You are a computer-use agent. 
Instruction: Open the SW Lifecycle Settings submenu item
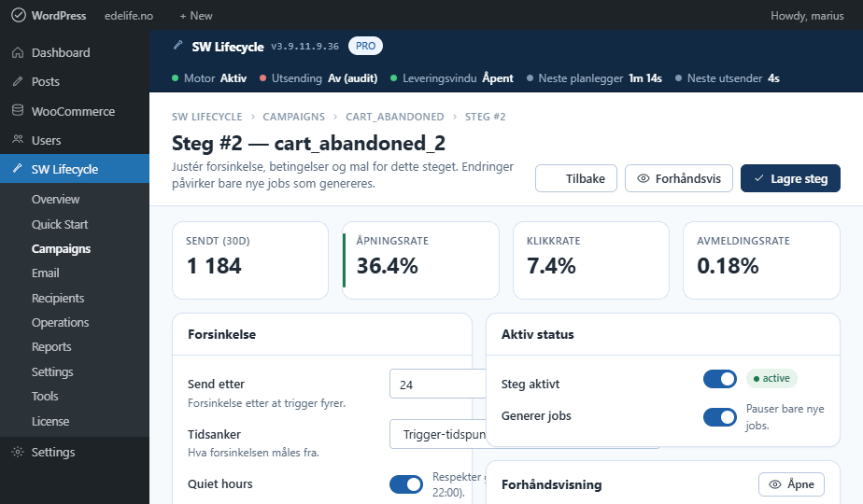click(52, 372)
